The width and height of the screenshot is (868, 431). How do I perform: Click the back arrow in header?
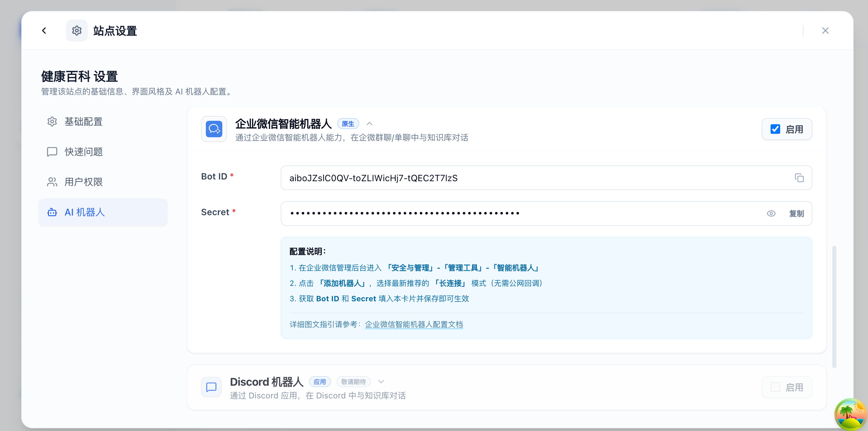click(44, 31)
